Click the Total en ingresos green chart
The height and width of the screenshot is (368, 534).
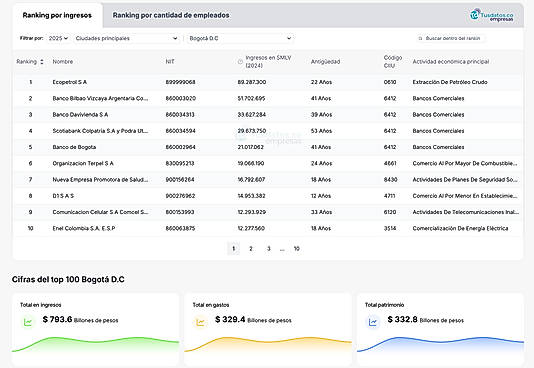tap(95, 344)
